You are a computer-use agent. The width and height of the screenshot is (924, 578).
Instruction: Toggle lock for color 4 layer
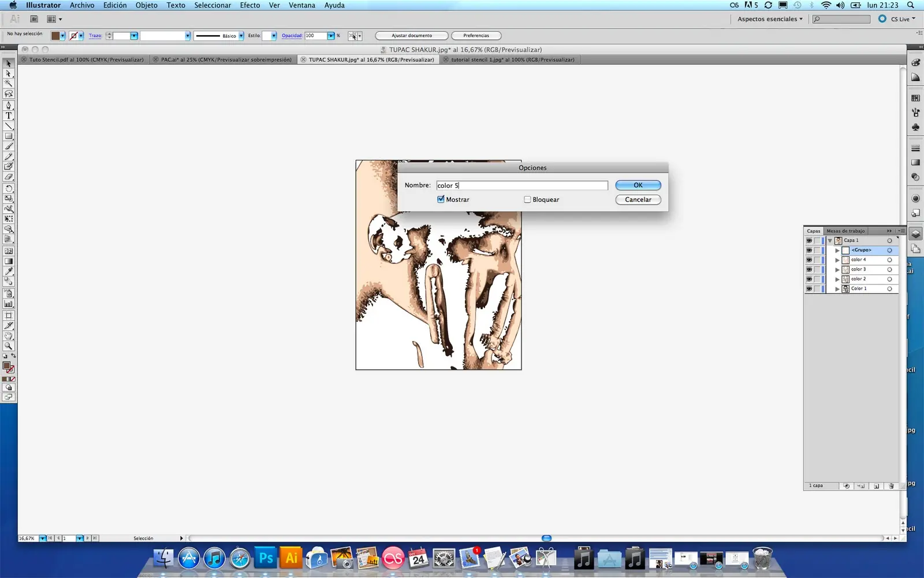pos(817,260)
